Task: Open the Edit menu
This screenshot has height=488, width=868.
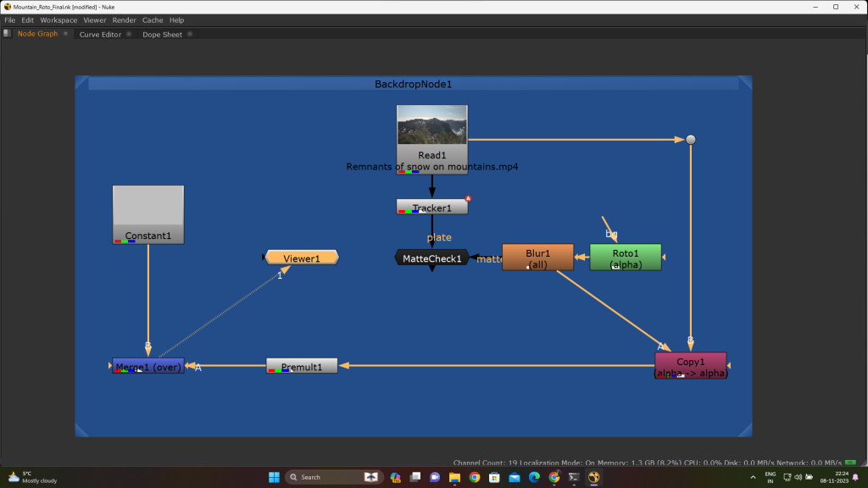Action: tap(28, 20)
